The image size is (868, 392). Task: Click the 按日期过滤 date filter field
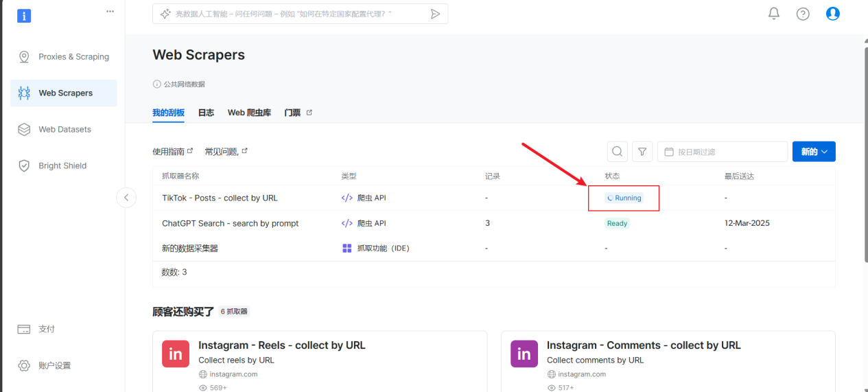coord(723,152)
